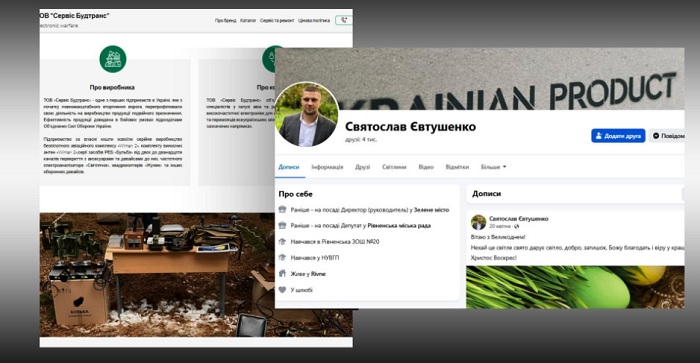This screenshot has width=700, height=363.
Task: Switch to the 'Відео' tab
Action: pos(426,167)
